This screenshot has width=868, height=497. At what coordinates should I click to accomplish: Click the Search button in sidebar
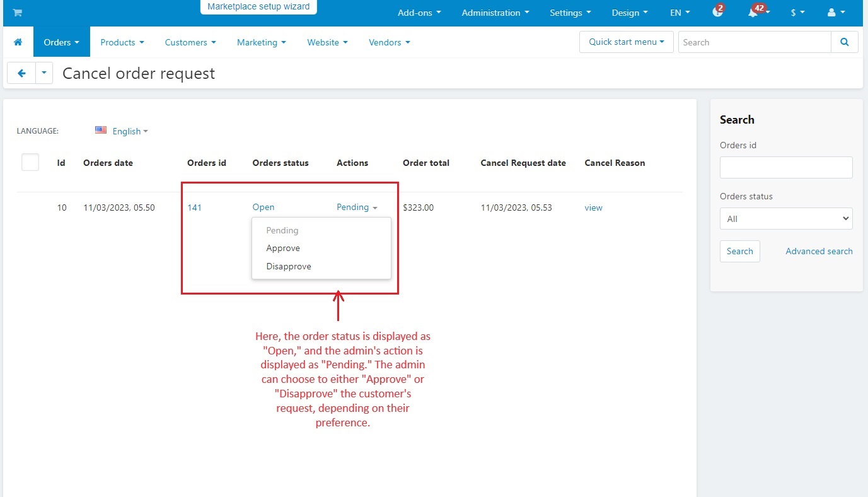point(740,251)
